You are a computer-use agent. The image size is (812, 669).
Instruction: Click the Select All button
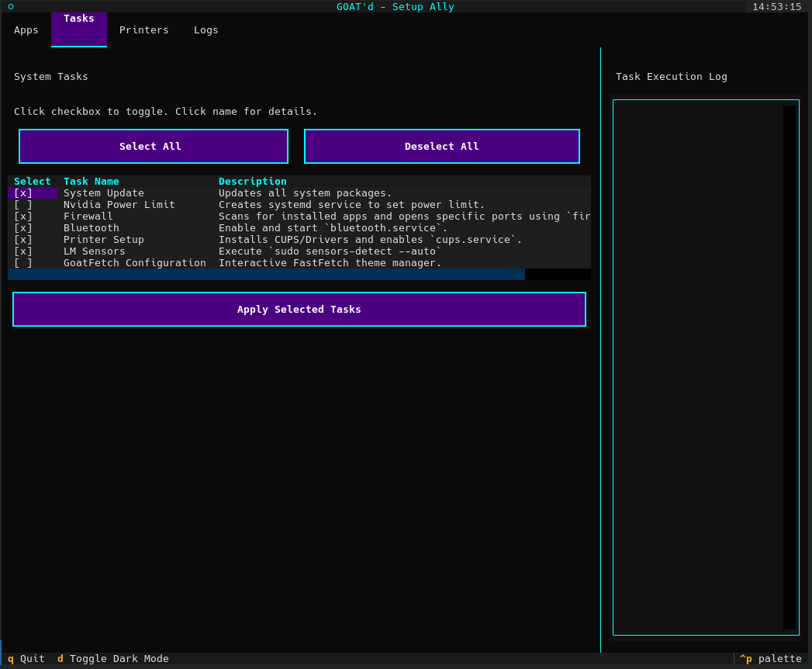[x=153, y=146]
